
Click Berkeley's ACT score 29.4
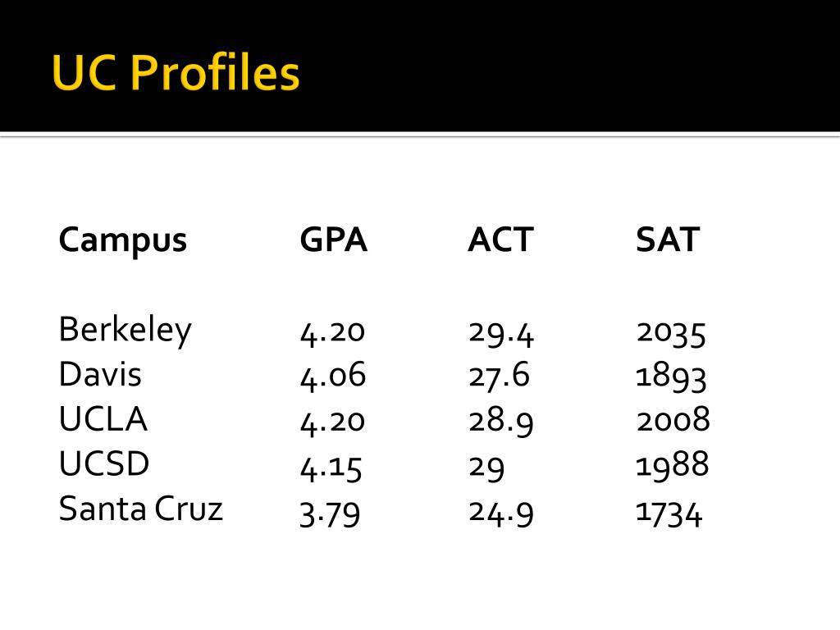pyautogui.click(x=501, y=333)
